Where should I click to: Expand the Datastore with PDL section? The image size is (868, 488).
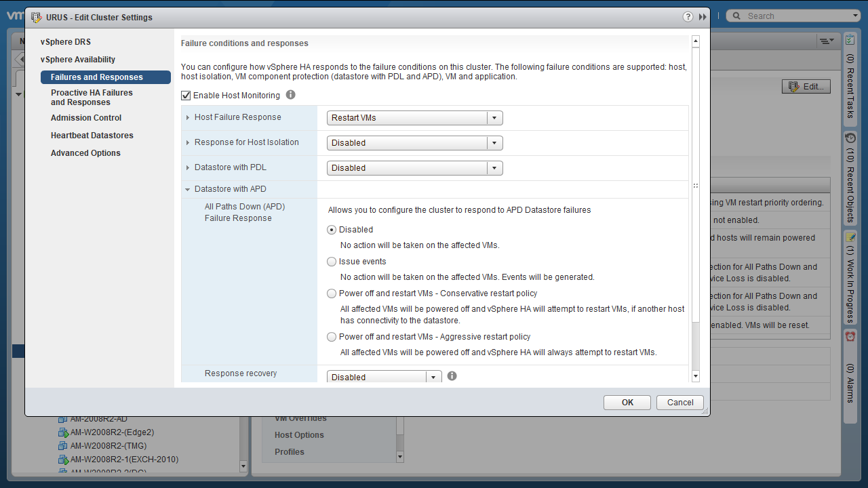click(x=188, y=167)
